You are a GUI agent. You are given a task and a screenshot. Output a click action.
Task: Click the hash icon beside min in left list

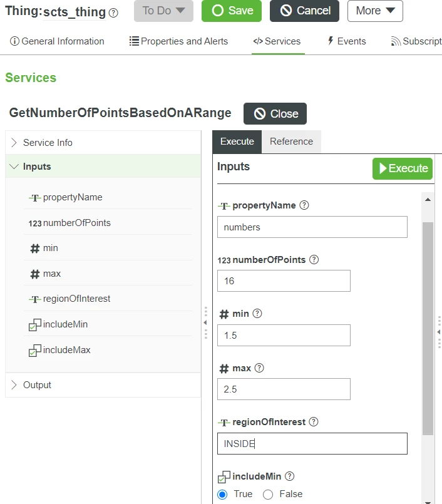[x=34, y=249]
